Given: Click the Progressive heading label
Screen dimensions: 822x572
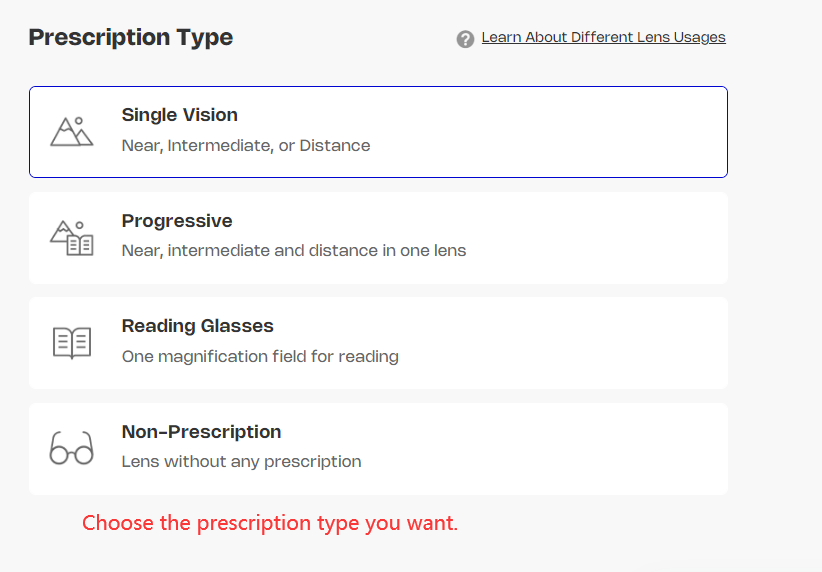Looking at the screenshot, I should tap(176, 221).
